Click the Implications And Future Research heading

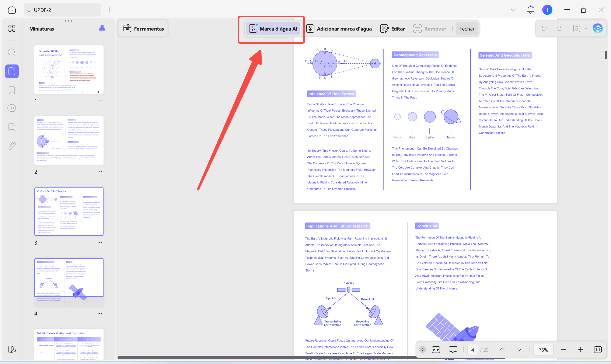tap(337, 226)
